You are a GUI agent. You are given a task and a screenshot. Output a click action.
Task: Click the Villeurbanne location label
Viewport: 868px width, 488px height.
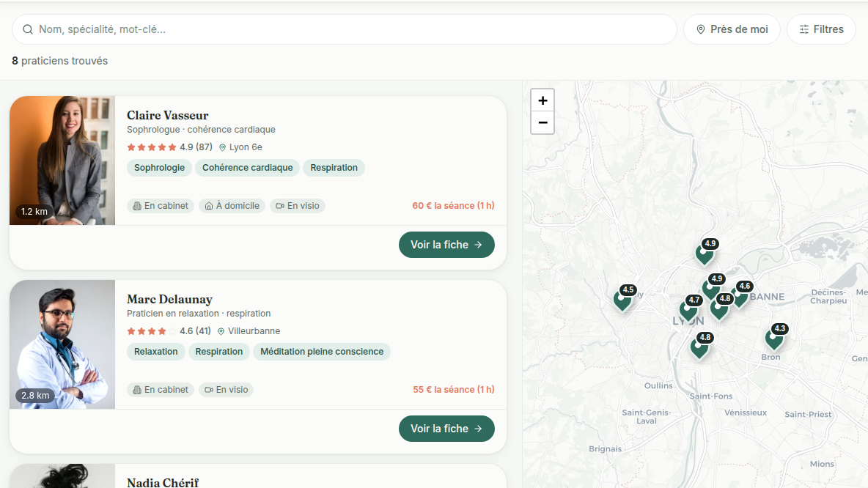coord(249,331)
